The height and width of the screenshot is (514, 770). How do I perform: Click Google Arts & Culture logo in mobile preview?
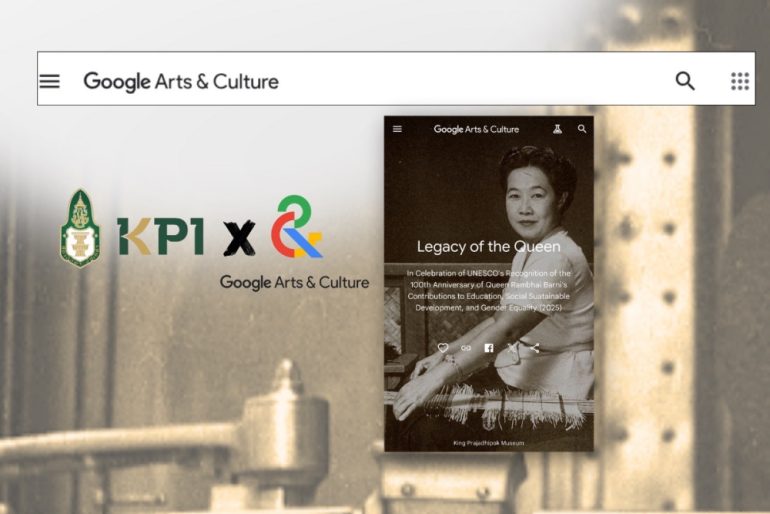coord(476,129)
